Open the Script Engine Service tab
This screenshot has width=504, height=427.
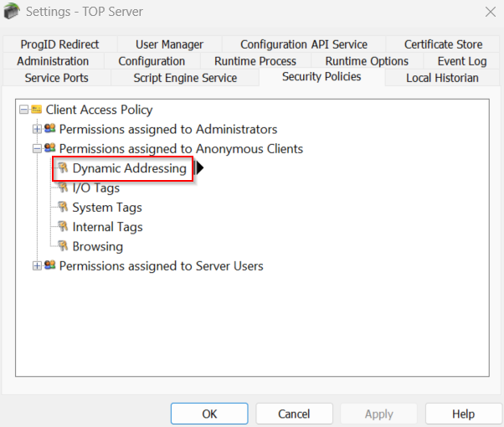pyautogui.click(x=185, y=78)
